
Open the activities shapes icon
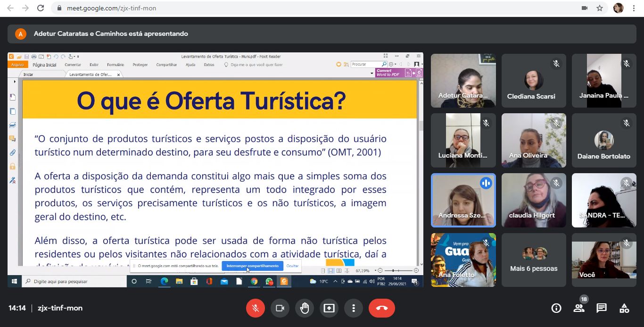click(x=624, y=308)
